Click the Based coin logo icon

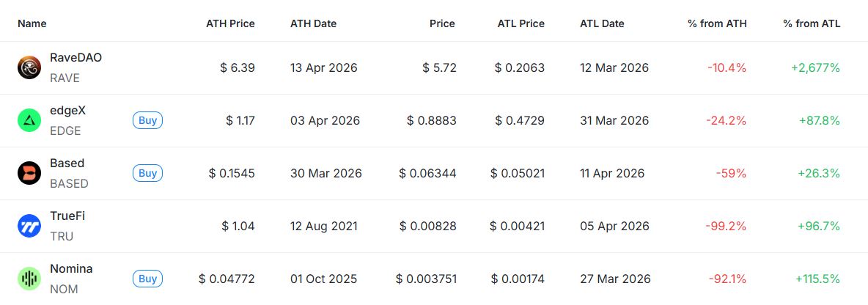29,173
